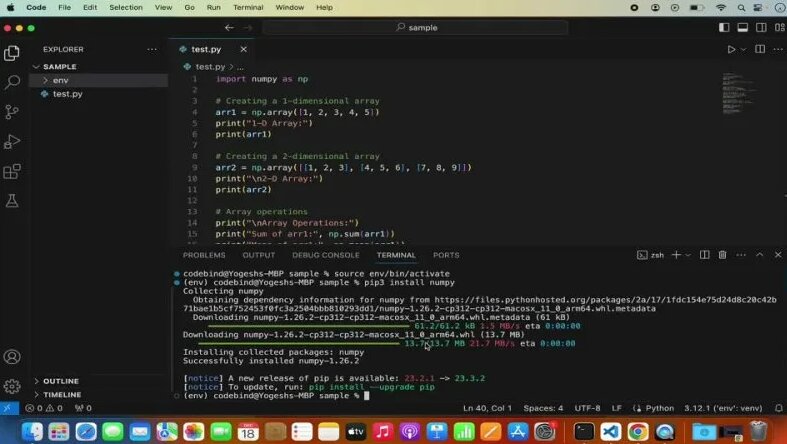
Task: Expand breadcrumb ellipsis after test.py
Action: tap(240, 67)
